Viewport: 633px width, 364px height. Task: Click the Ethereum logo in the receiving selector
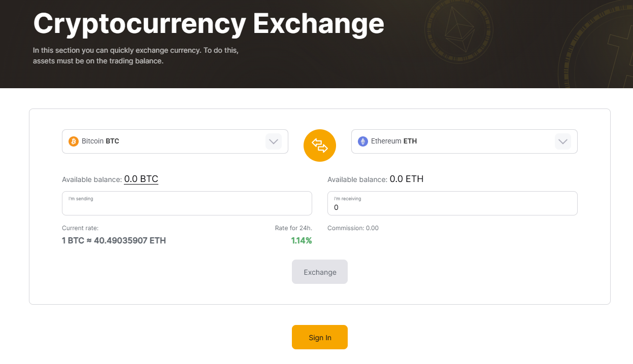[x=362, y=141]
